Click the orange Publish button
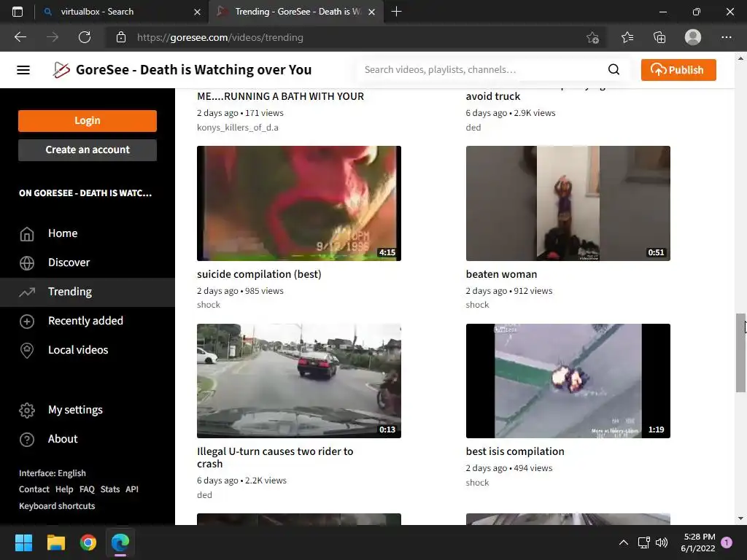This screenshot has height=560, width=747. [678, 70]
